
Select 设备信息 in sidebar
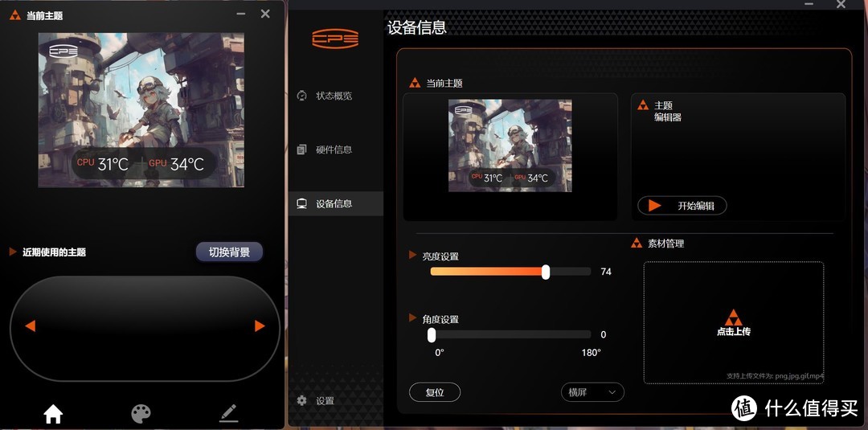pos(336,203)
